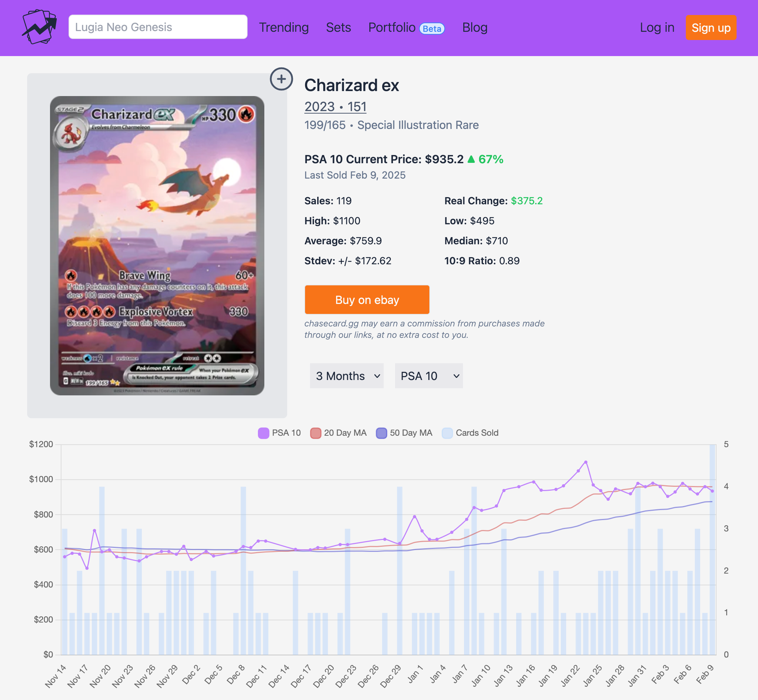758x700 pixels.
Task: Click the 10:9 Ratio: 0.89 stat
Action: click(x=482, y=261)
